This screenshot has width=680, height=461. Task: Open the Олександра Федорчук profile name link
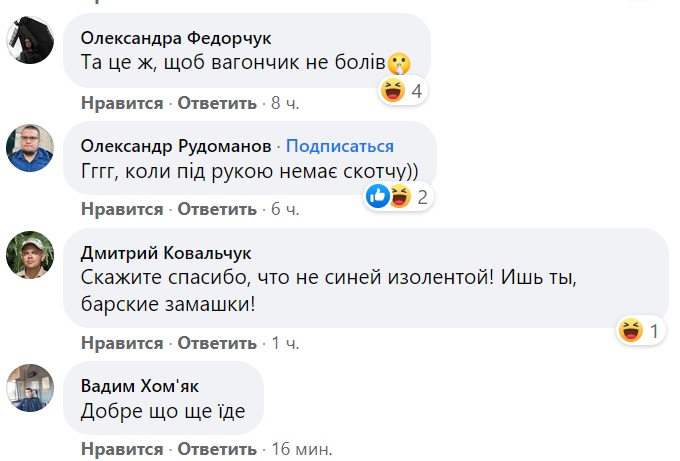click(x=176, y=38)
